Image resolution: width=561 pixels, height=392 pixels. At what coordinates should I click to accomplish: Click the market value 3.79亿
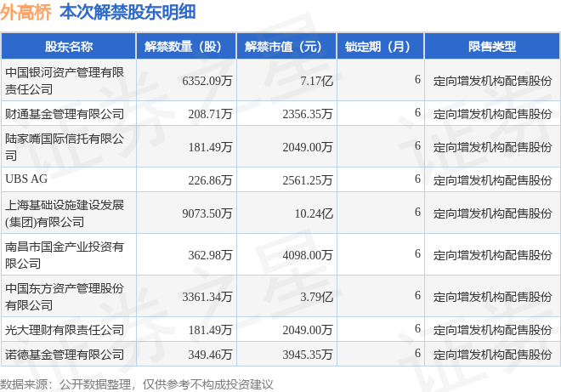coord(317,297)
